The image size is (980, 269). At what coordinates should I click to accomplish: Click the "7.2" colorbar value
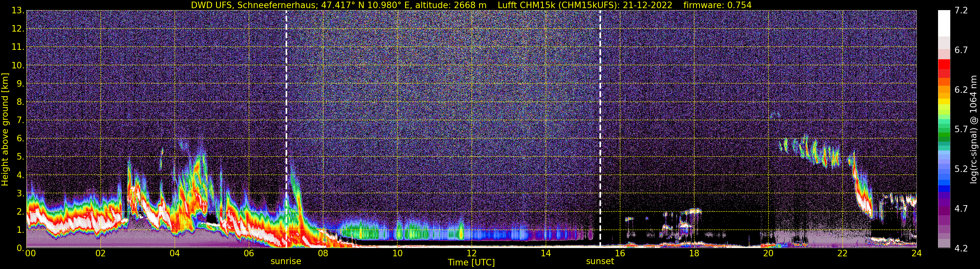click(961, 11)
